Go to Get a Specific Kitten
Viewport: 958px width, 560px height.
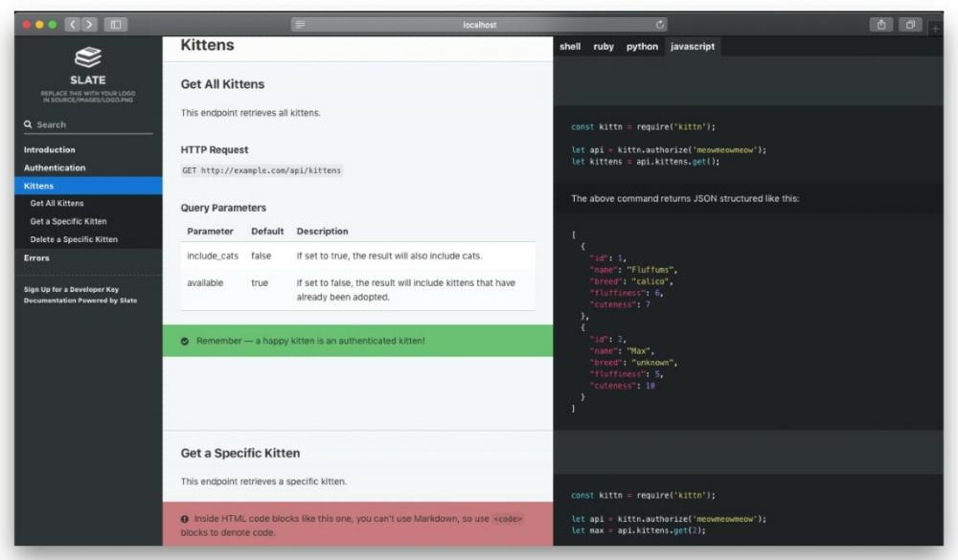pos(68,221)
